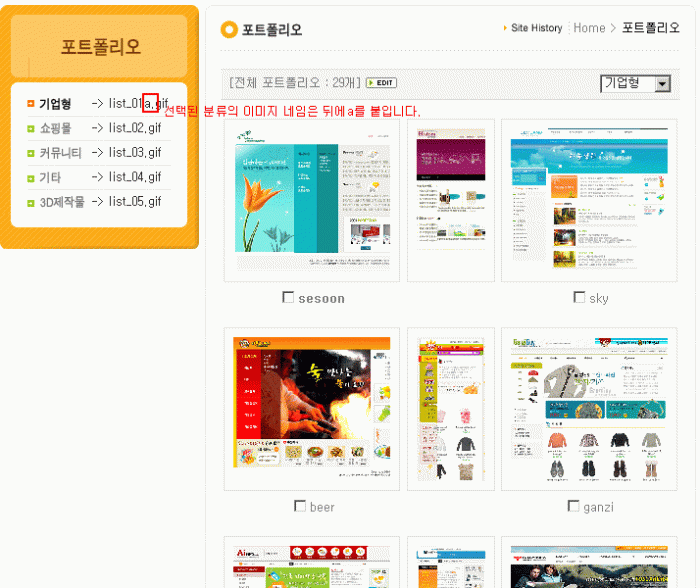
Task: Select 쇼핑몰 in the sidebar menu
Action: click(x=56, y=129)
